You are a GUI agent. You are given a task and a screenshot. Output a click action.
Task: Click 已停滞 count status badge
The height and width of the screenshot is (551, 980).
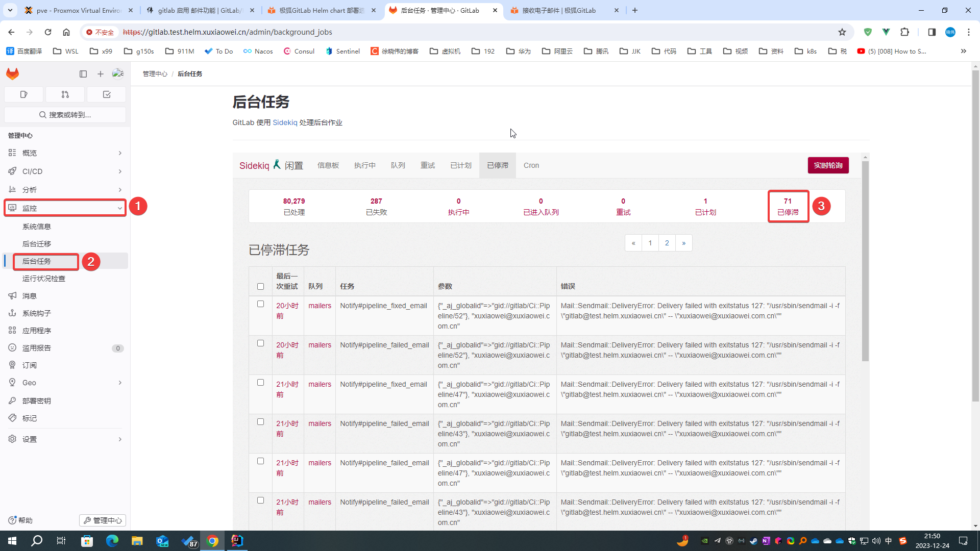787,207
